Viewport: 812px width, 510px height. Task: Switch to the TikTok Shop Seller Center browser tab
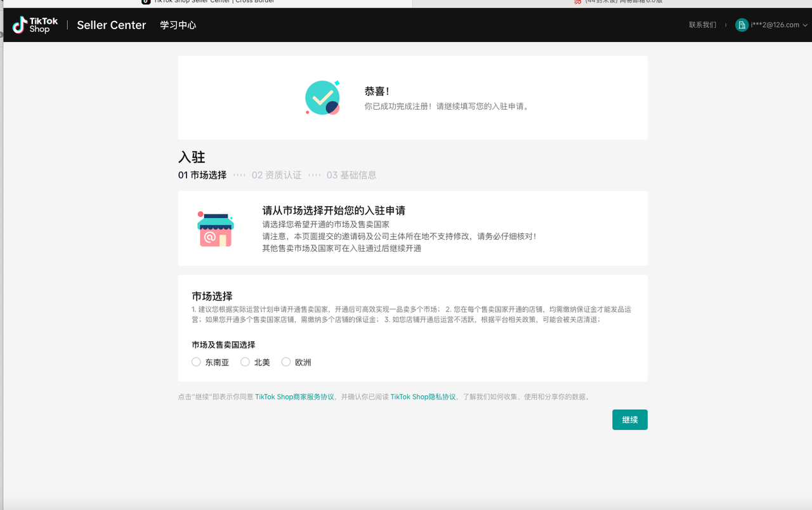click(x=209, y=2)
